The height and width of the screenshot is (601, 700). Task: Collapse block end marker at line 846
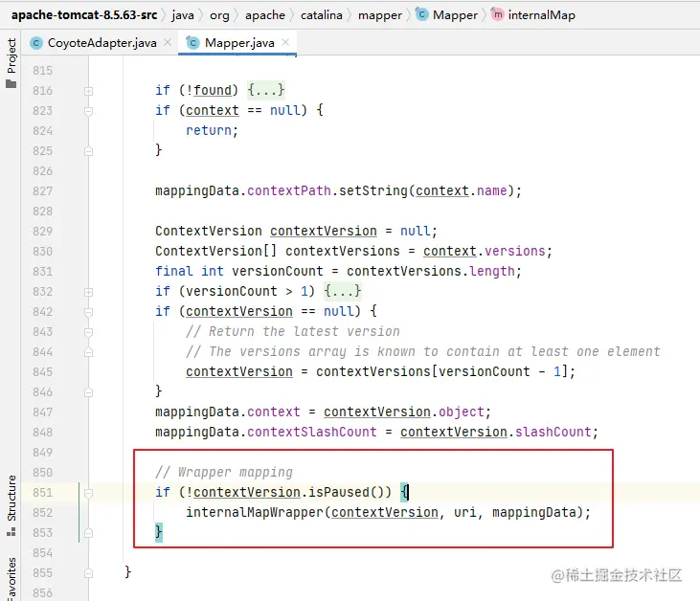pyautogui.click(x=88, y=392)
